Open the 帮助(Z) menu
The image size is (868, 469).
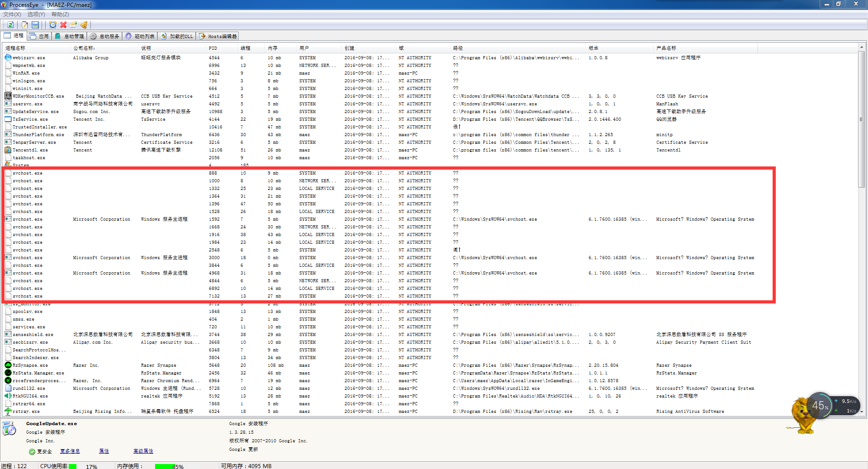click(60, 14)
